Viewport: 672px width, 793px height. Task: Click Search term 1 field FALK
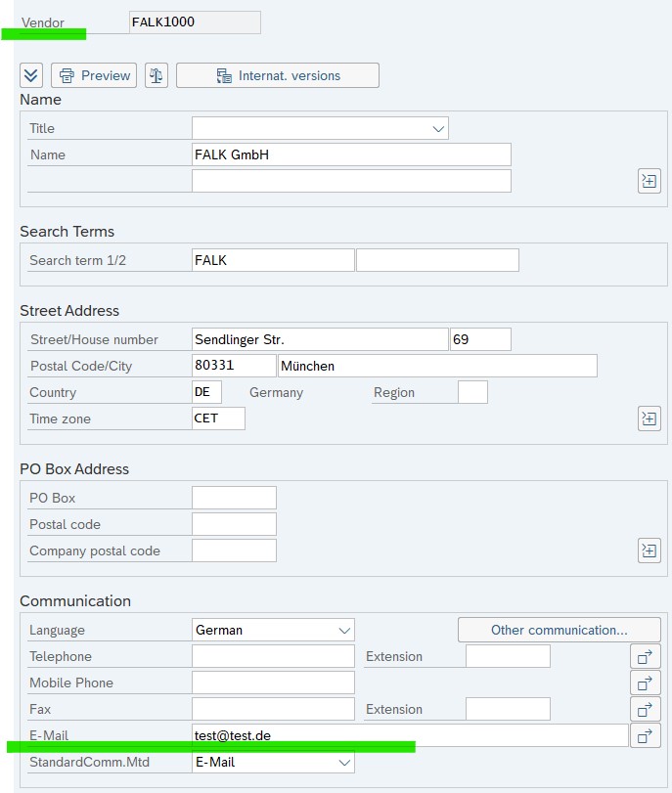273,260
